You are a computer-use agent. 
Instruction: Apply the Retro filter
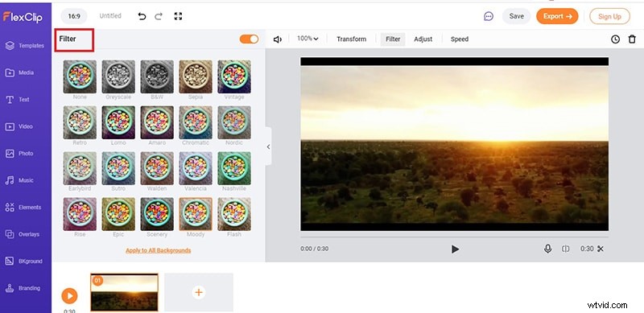click(80, 122)
